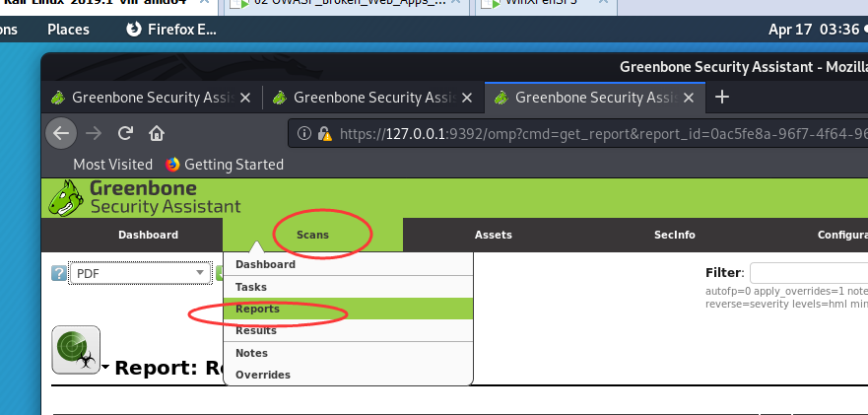Image resolution: width=868 pixels, height=415 pixels.
Task: Reload the current page
Action: 126,133
